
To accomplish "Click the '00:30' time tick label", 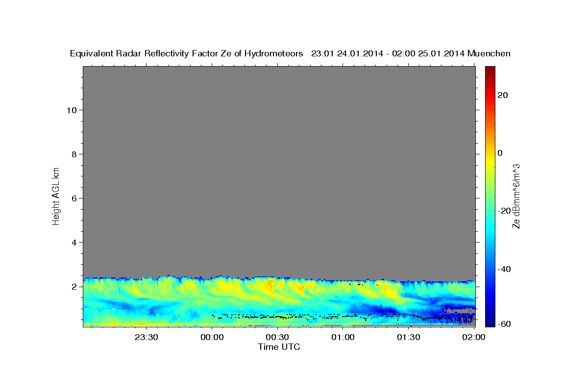I will 277,337.
